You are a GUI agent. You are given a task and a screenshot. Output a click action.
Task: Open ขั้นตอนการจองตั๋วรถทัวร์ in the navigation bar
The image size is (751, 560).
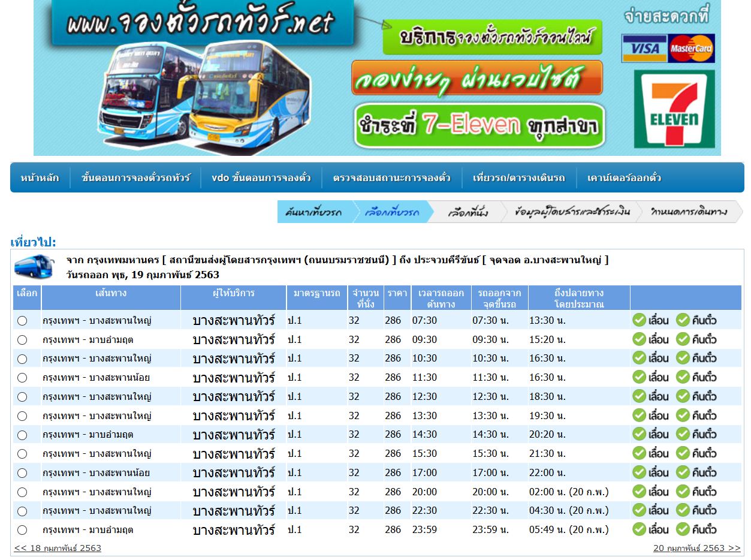pyautogui.click(x=136, y=178)
